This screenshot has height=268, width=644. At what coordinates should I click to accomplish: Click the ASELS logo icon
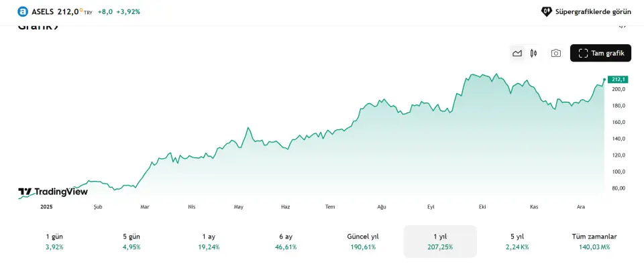tap(23, 11)
